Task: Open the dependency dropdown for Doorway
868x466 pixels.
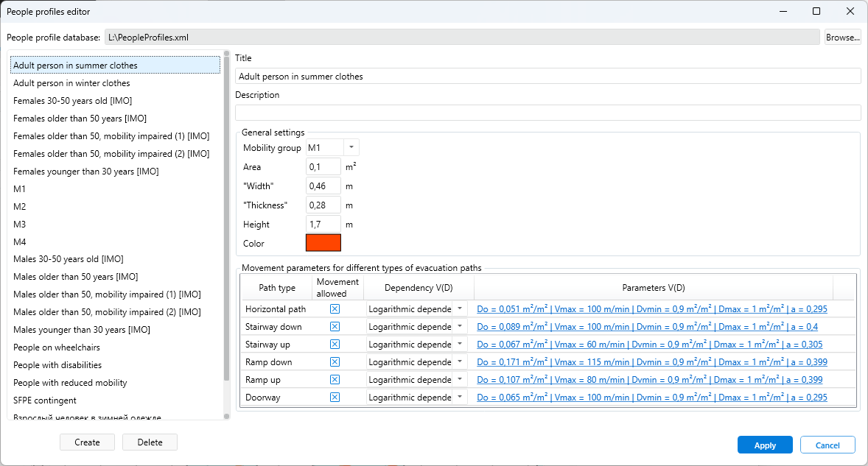Action: click(x=459, y=397)
